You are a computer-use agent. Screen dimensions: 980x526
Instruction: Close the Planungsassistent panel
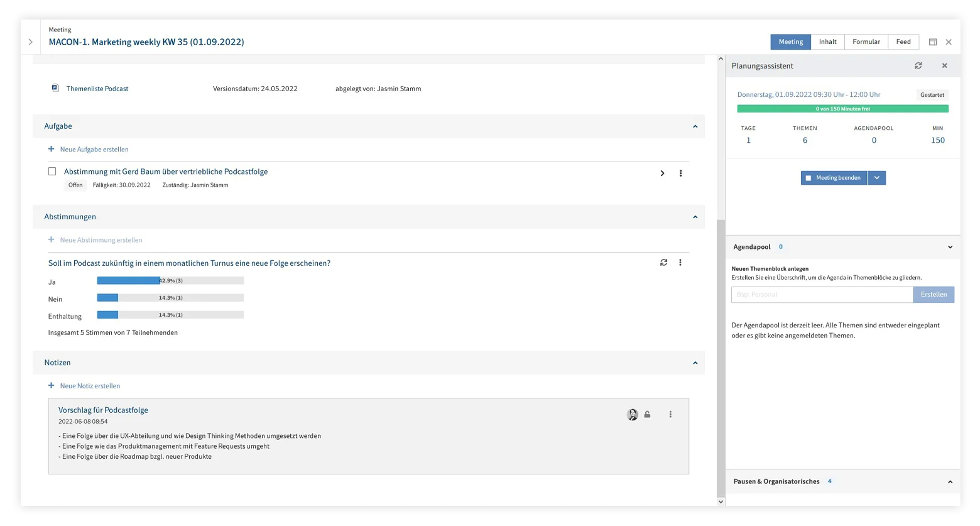coord(944,66)
